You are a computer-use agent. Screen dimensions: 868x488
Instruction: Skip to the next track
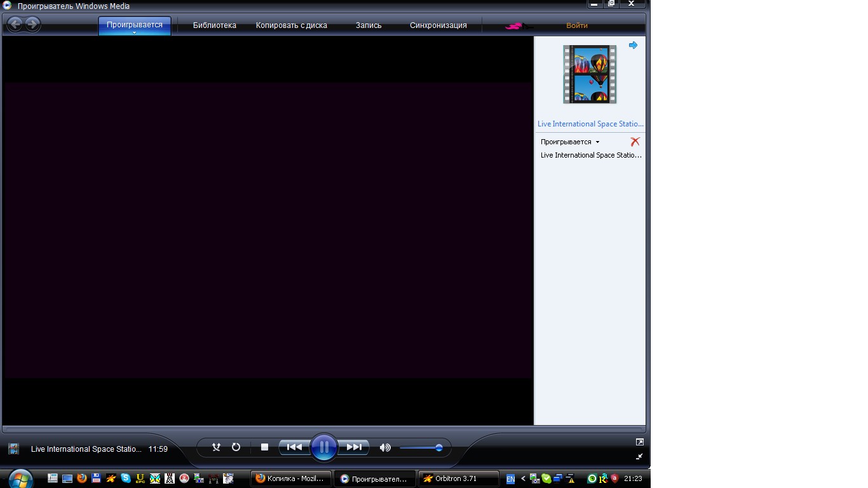pos(354,447)
